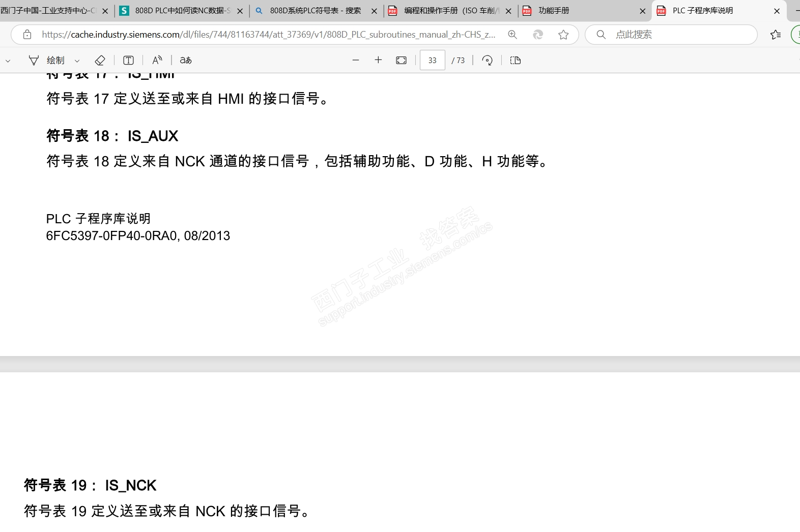
Task: Click the fit to page icon
Action: pyautogui.click(x=401, y=61)
